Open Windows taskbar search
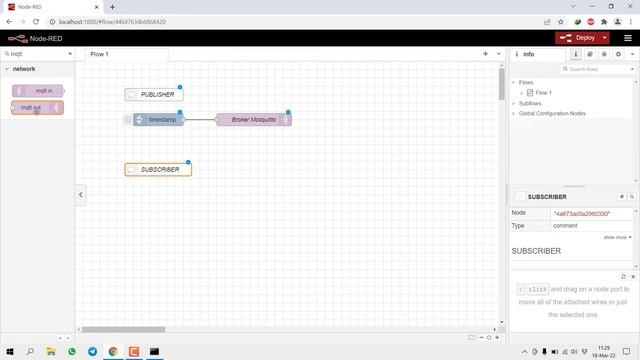 click(30, 351)
